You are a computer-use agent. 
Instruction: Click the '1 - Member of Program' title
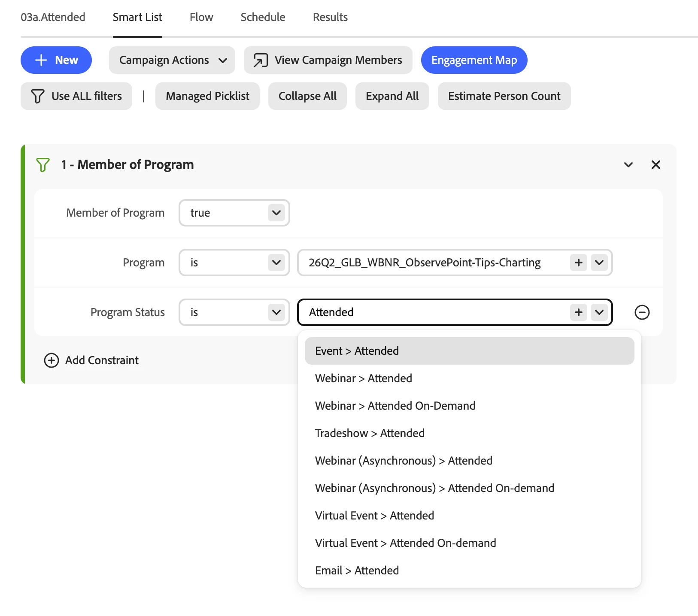127,165
